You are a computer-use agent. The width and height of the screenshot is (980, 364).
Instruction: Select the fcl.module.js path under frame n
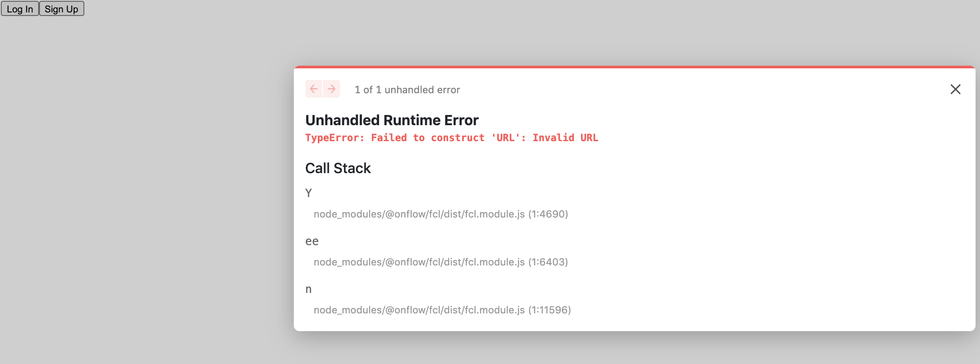point(442,310)
